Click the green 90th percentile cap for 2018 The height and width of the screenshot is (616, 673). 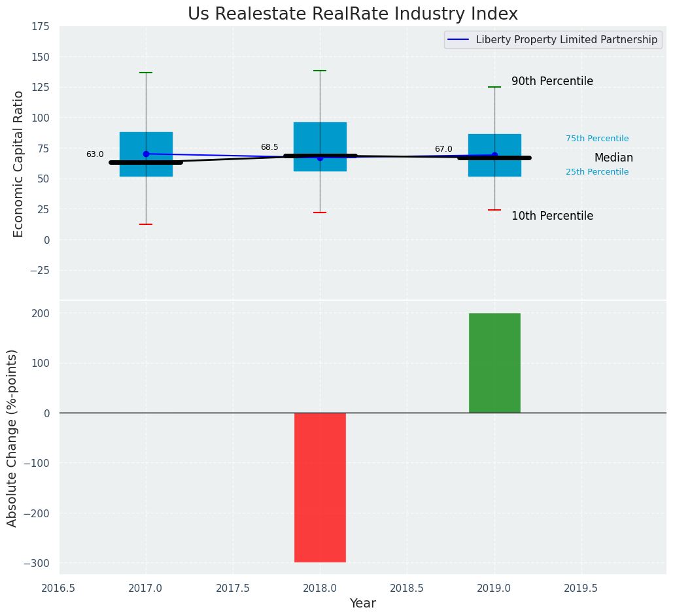tap(320, 71)
